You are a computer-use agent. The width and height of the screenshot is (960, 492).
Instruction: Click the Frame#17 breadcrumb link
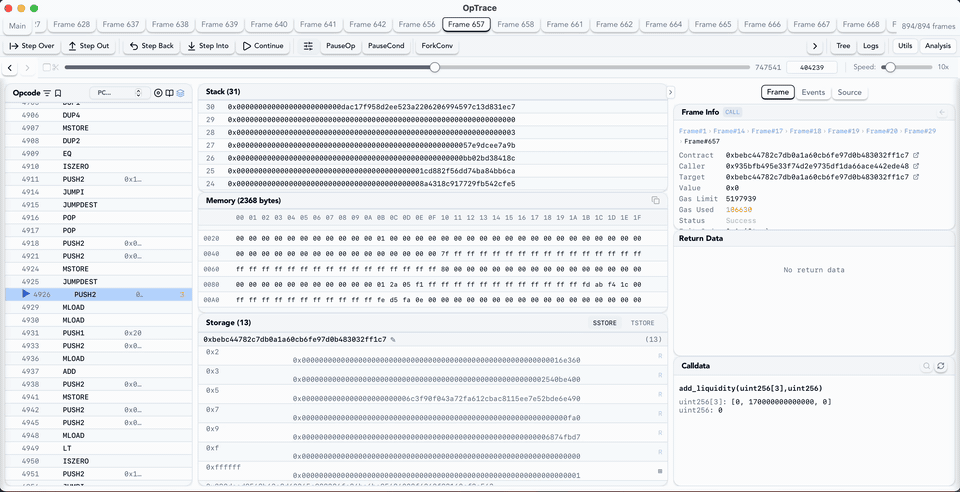(x=767, y=131)
